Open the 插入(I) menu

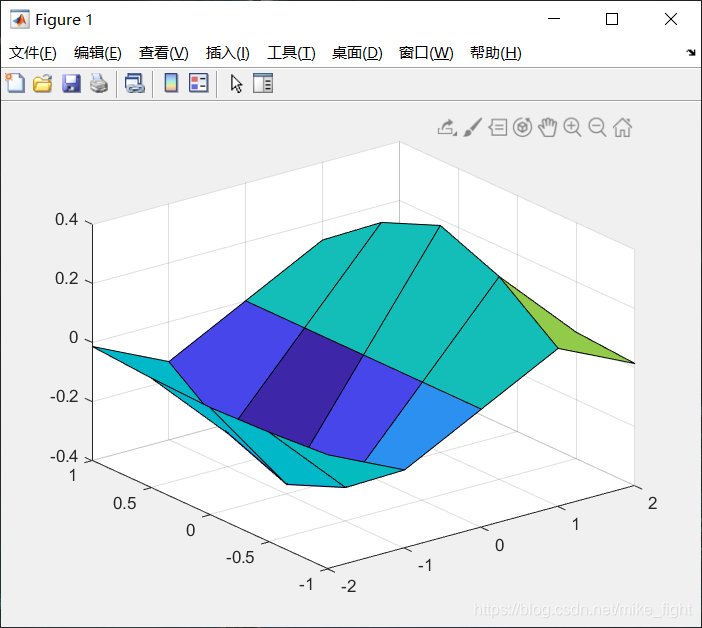pyautogui.click(x=227, y=53)
